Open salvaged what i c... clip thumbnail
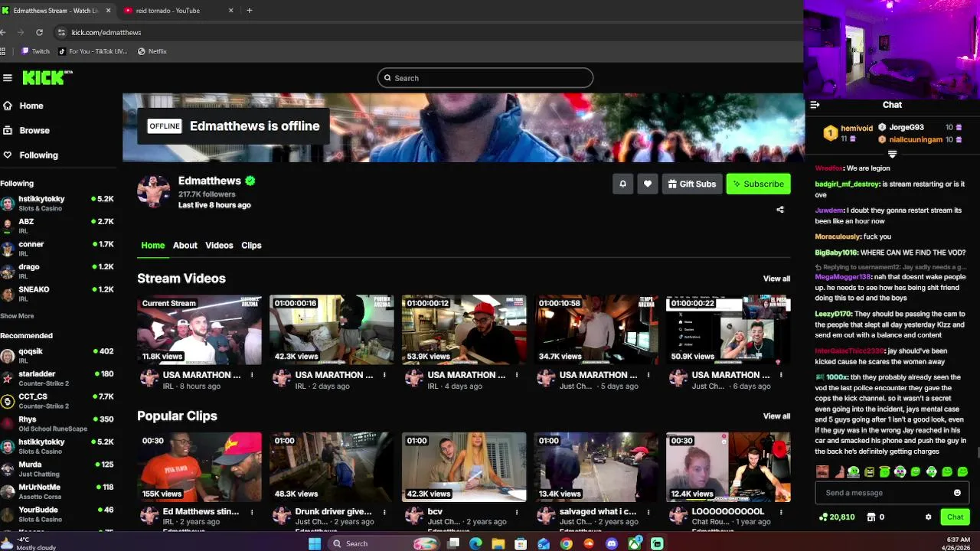The width and height of the screenshot is (980, 551). click(596, 468)
